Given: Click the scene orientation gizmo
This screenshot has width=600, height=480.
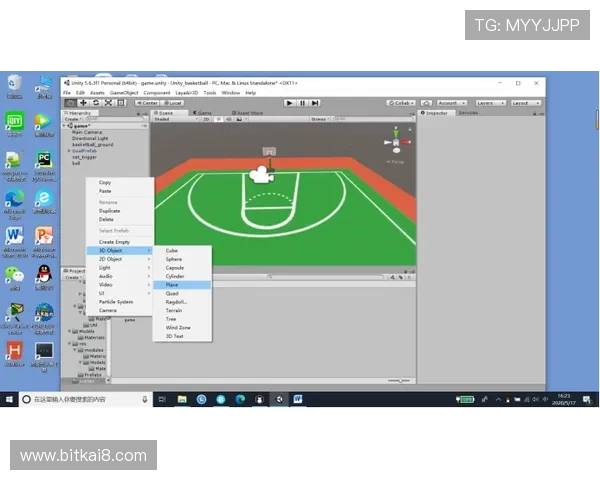Looking at the screenshot, I should pyautogui.click(x=393, y=146).
